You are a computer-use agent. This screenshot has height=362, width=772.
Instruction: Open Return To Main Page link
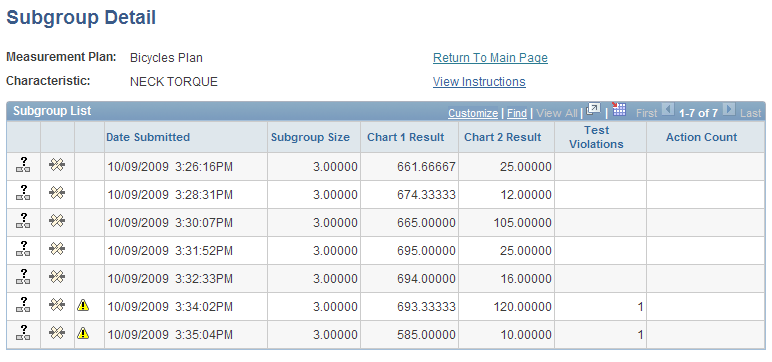pyautogui.click(x=490, y=58)
